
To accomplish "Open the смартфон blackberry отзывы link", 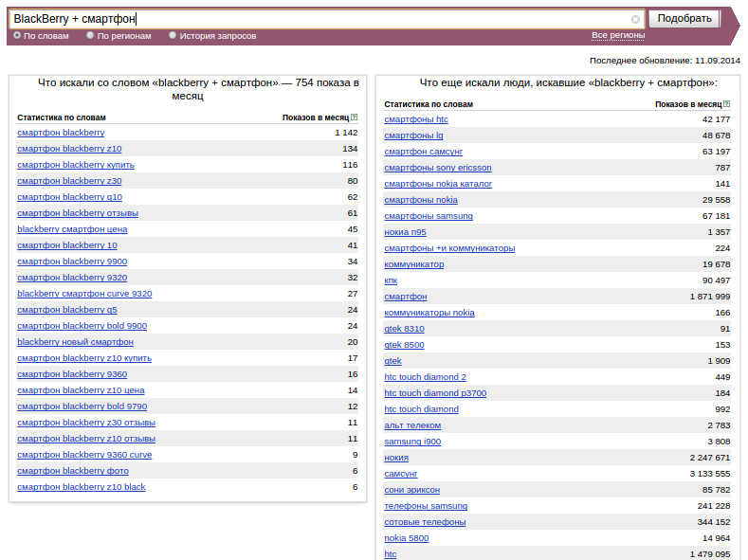I will click(78, 213).
